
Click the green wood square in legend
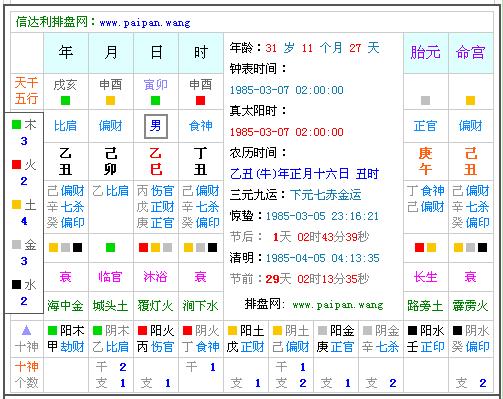coord(16,125)
